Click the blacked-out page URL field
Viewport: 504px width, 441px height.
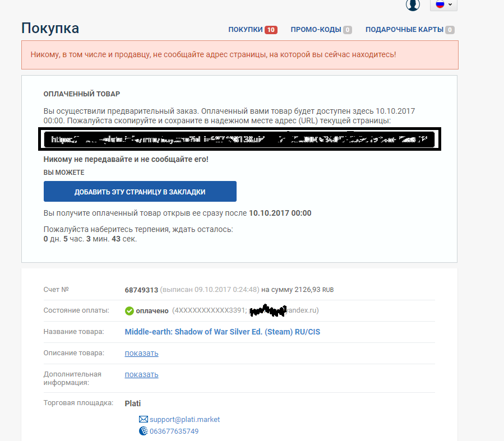pos(239,139)
